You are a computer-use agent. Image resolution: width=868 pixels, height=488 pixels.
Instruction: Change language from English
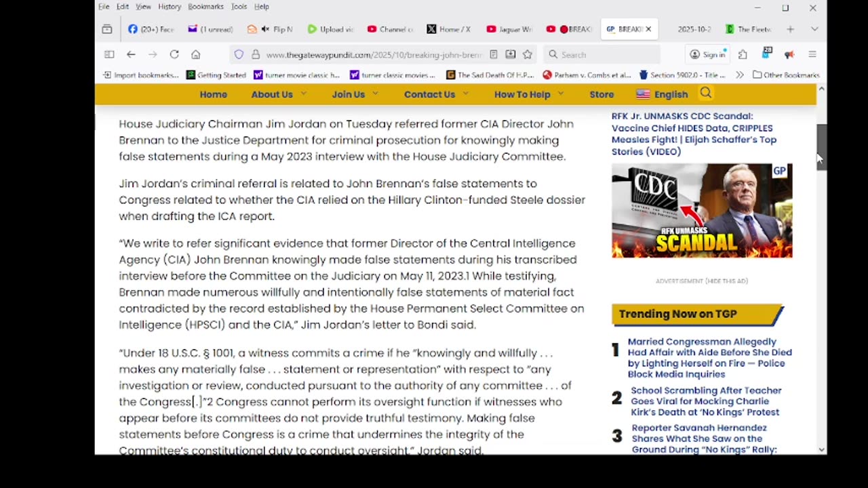point(662,94)
